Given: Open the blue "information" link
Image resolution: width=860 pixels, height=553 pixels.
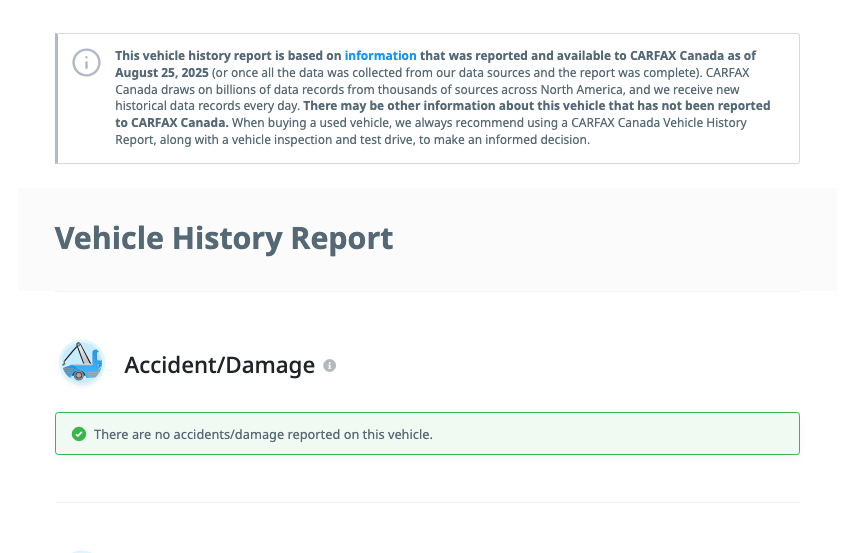Looking at the screenshot, I should tap(380, 56).
